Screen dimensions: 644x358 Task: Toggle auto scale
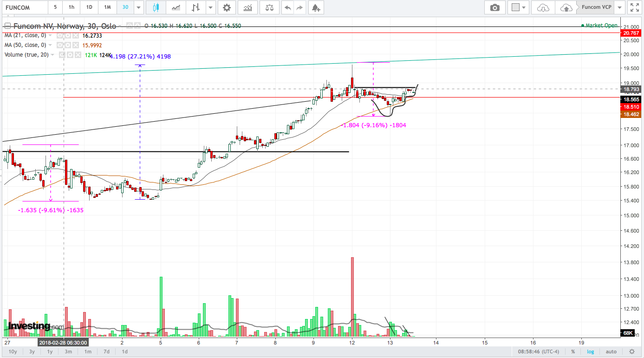(x=611, y=351)
